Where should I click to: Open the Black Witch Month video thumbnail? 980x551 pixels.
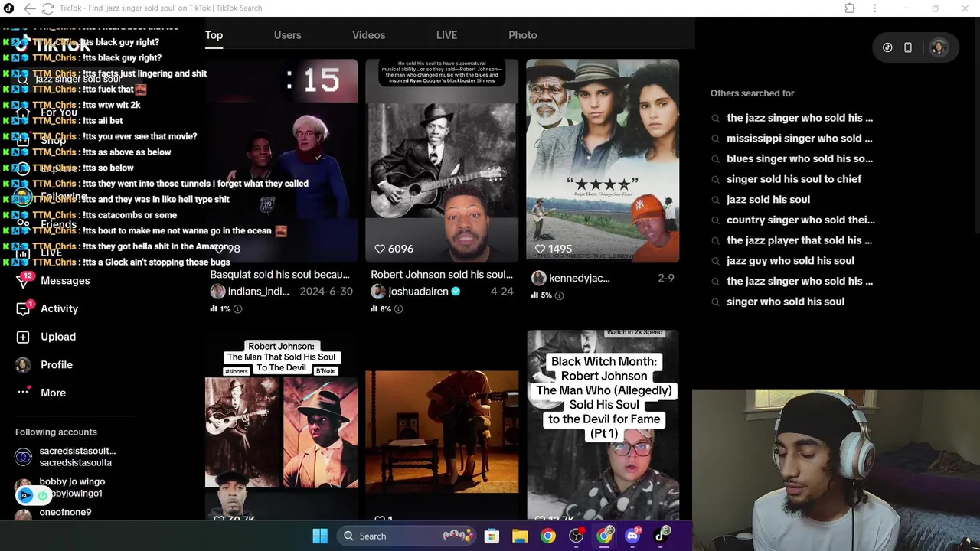603,425
